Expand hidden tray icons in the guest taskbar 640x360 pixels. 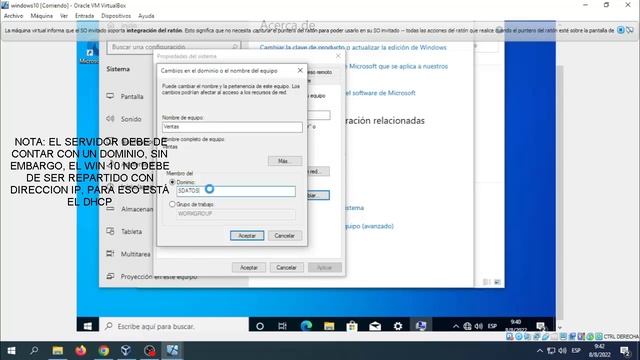pyautogui.click(x=456, y=326)
